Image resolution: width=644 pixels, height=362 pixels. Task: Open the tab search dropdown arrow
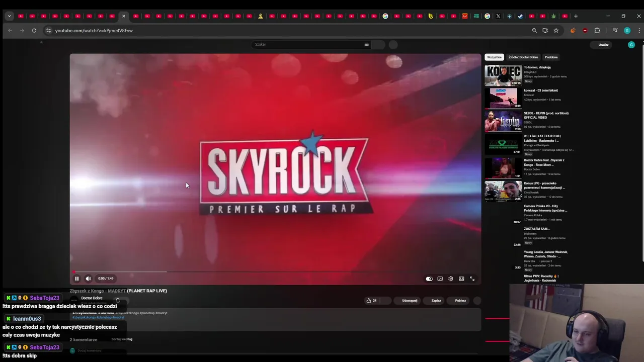pyautogui.click(x=9, y=16)
